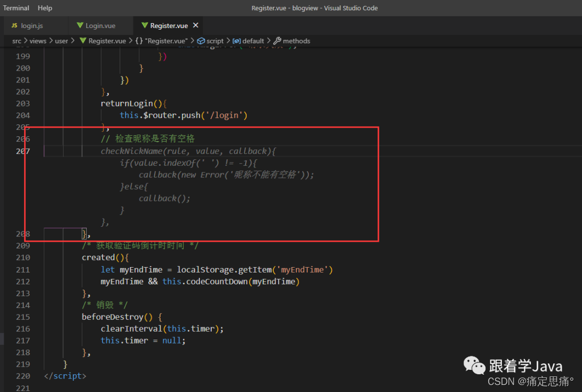The width and height of the screenshot is (582, 392).
Task: Click line number 220 in the gutter
Action: click(x=23, y=376)
